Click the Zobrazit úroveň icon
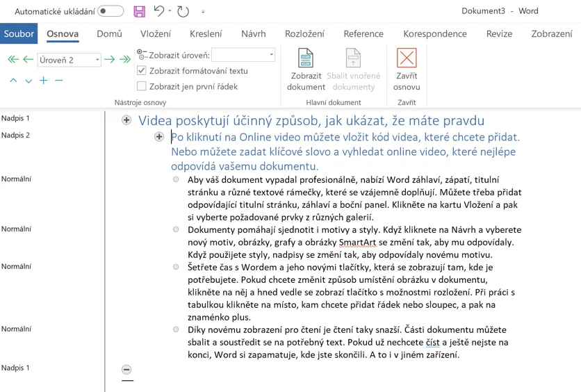Image resolution: width=581 pixels, height=392 pixels. point(142,54)
